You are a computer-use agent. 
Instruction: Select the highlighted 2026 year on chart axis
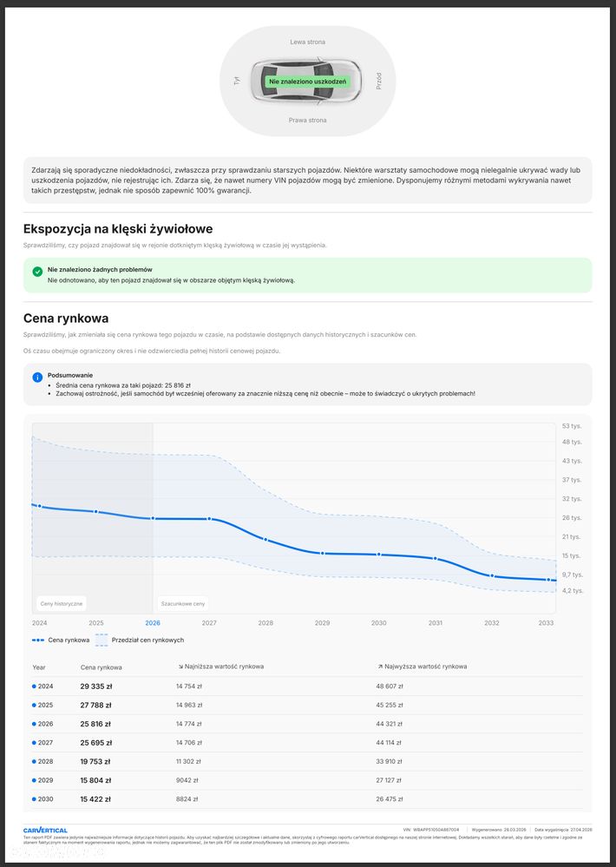pyautogui.click(x=153, y=623)
